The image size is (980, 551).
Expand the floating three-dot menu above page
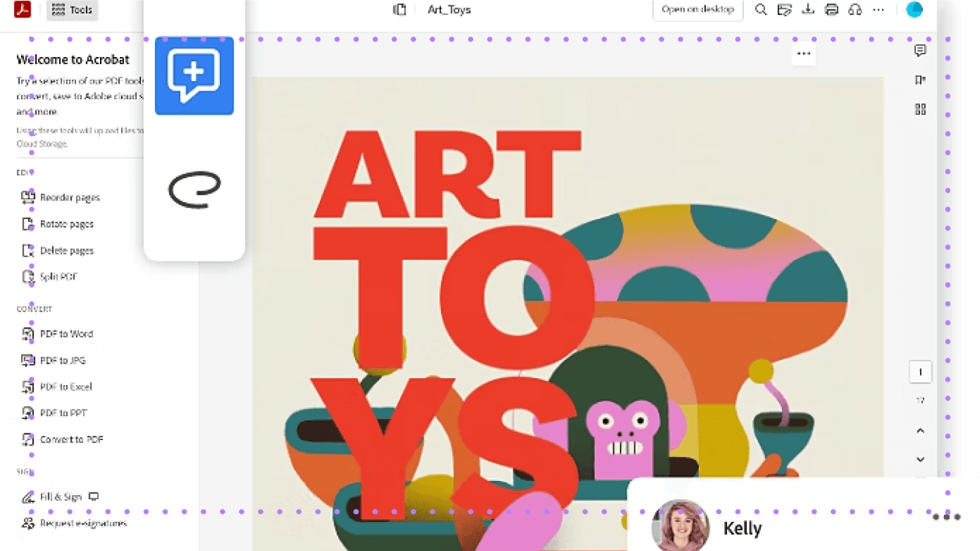804,54
